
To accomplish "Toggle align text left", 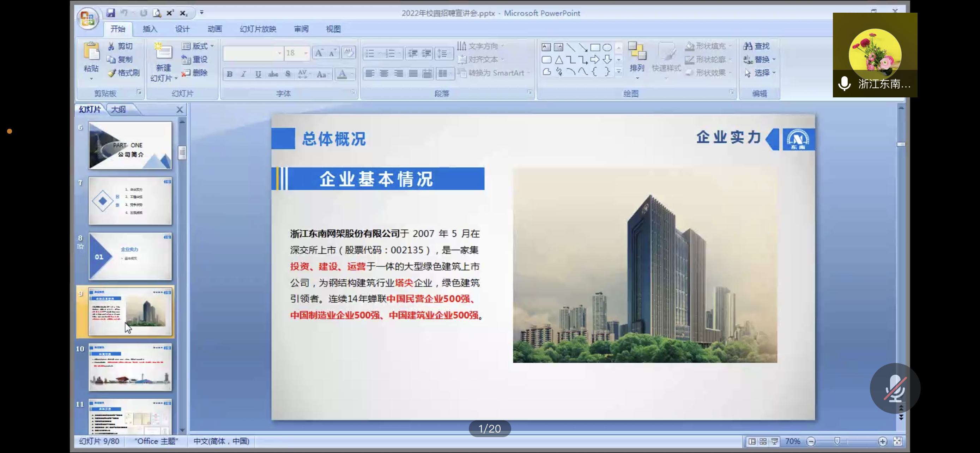I will tap(369, 73).
